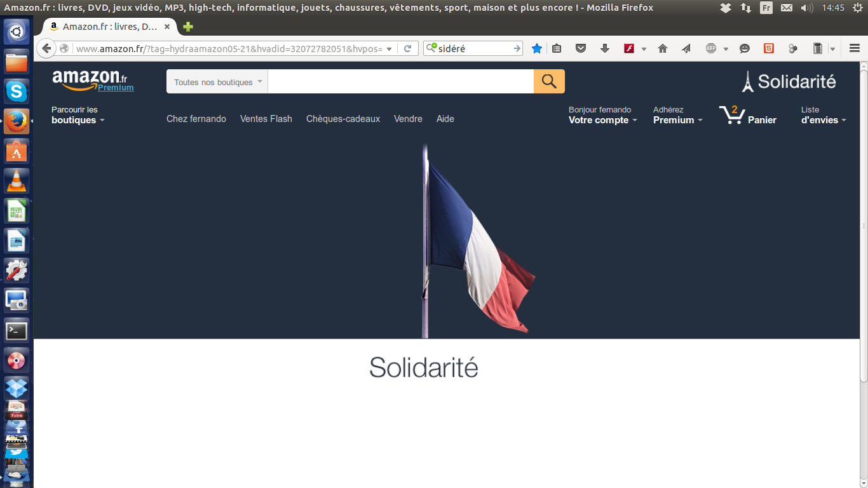Open the mail envelope indicator
Screen dimensions: 868x488
787,8
